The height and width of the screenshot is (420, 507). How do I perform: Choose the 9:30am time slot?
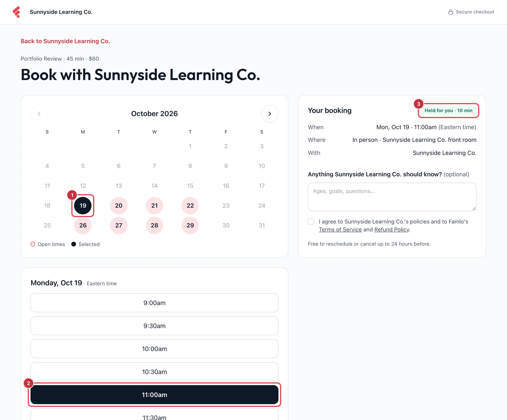(154, 326)
